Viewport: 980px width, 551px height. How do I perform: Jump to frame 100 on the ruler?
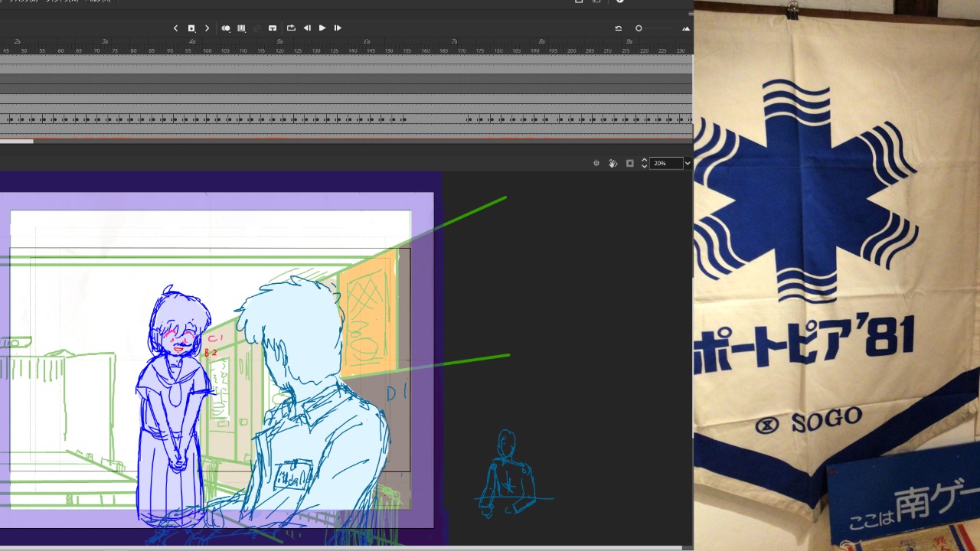(x=207, y=51)
